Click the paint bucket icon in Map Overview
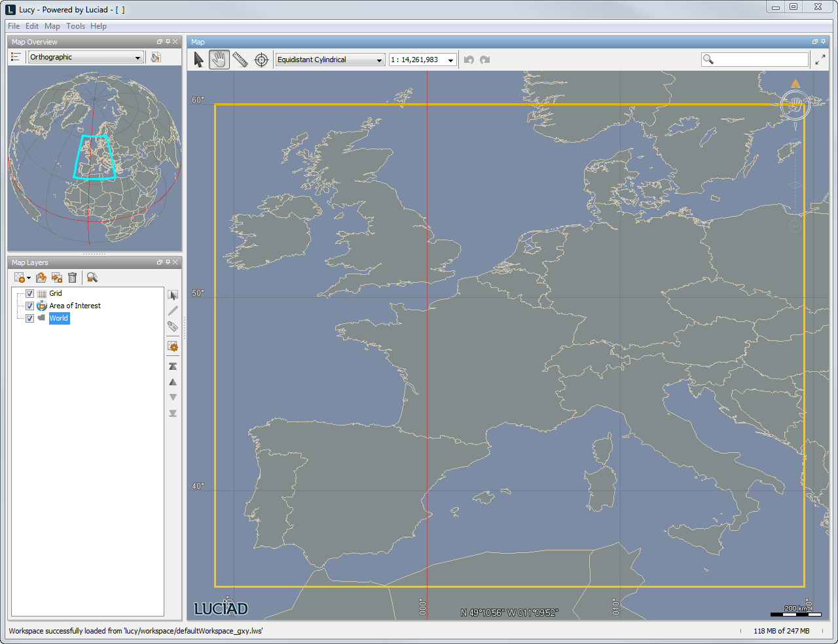The image size is (838, 644). 156,58
